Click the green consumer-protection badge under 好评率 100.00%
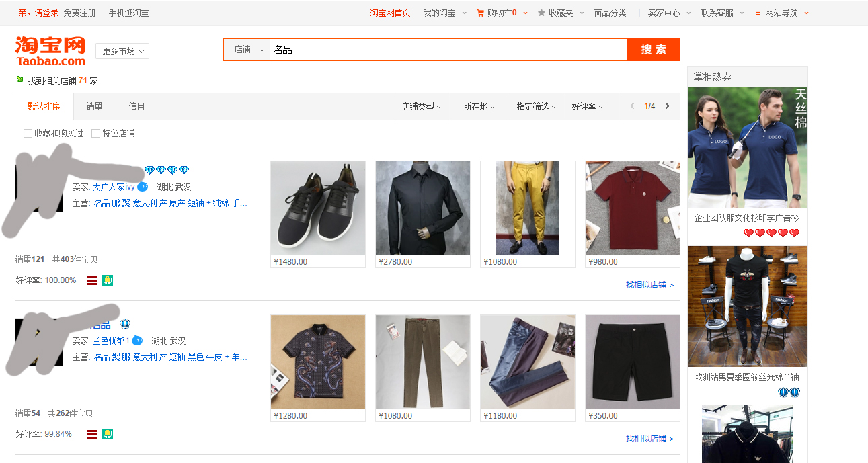The height and width of the screenshot is (463, 868). pyautogui.click(x=107, y=280)
